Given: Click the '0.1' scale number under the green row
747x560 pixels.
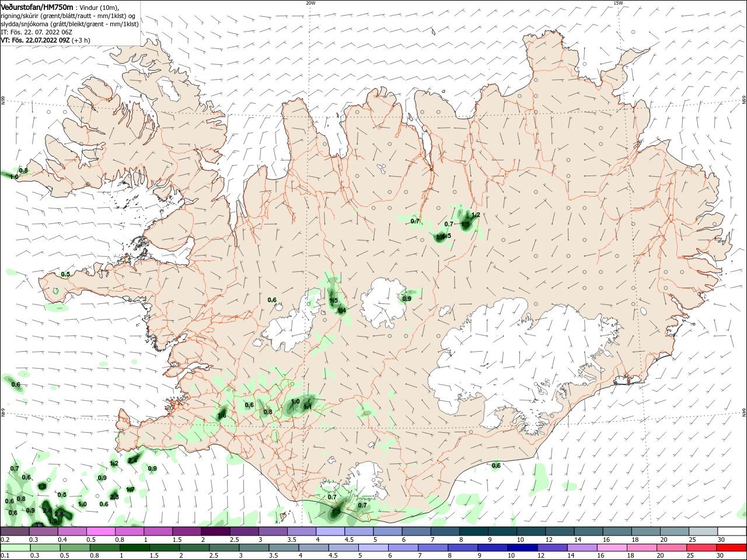Looking at the screenshot, I should (5, 556).
